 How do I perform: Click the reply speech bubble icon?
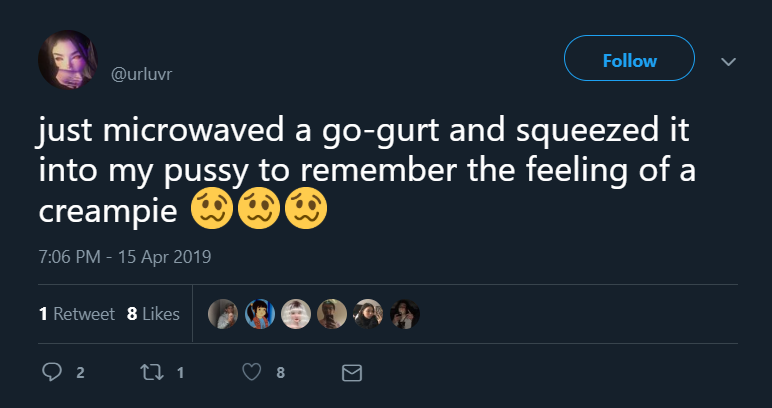pos(51,373)
